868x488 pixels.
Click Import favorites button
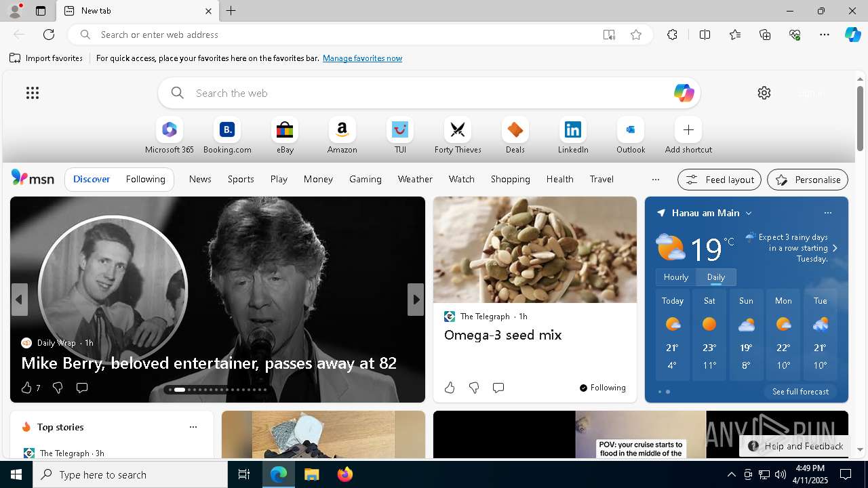(46, 58)
